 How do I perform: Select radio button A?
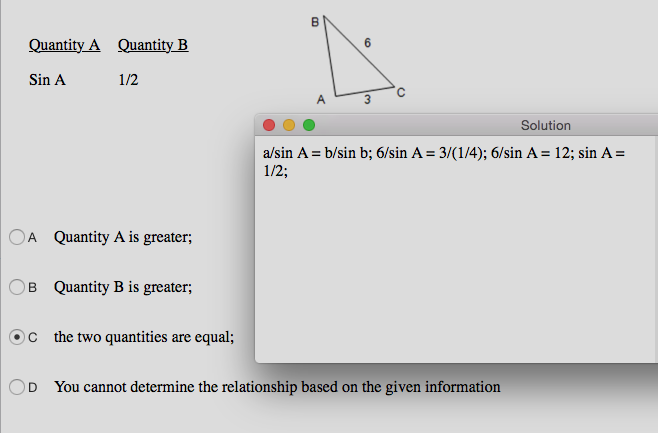17,238
